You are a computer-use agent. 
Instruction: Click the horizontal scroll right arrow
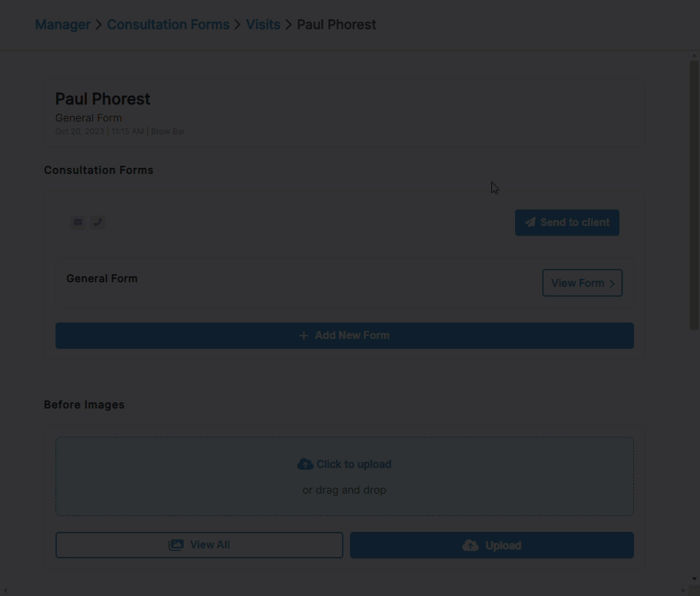(x=683, y=591)
